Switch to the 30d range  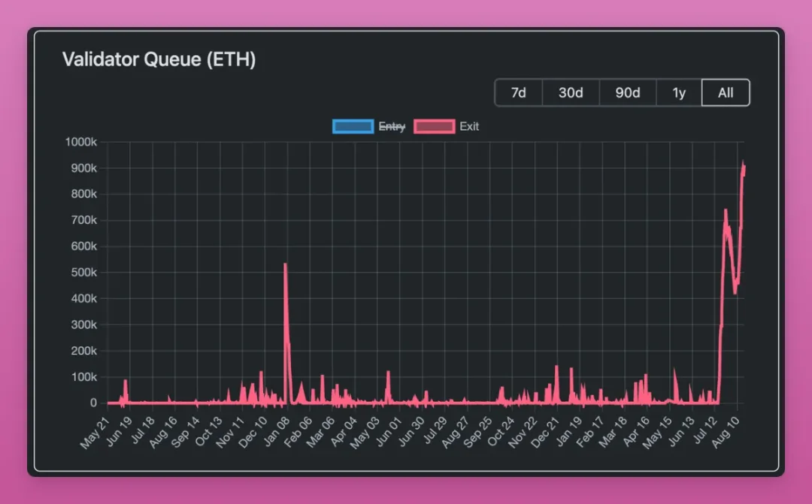(x=571, y=93)
